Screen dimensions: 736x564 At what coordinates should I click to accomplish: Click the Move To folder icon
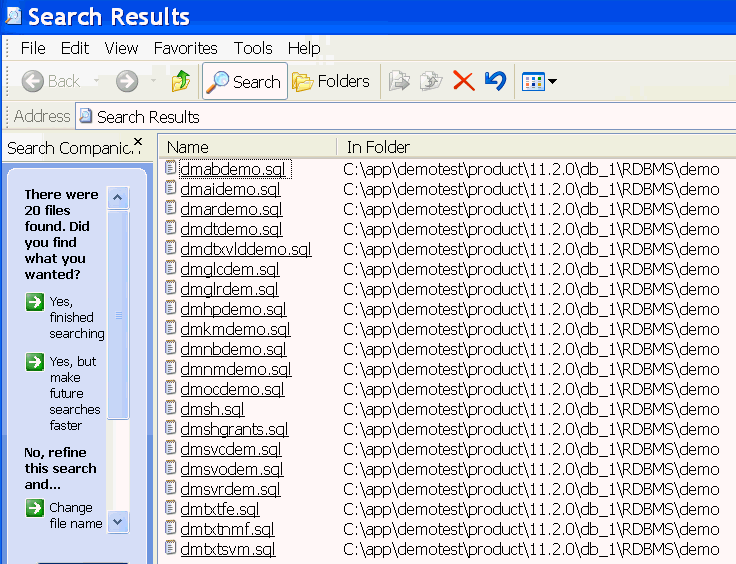400,82
